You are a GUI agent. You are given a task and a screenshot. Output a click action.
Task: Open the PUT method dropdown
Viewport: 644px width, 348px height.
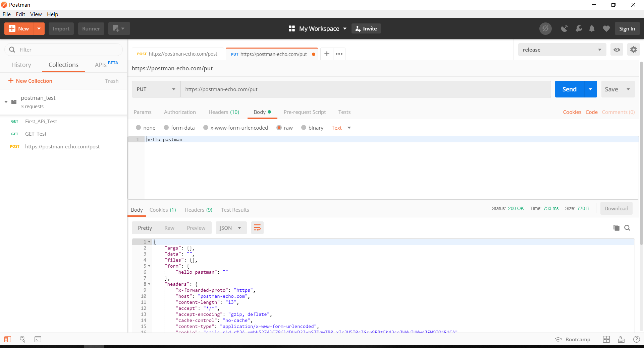[156, 89]
